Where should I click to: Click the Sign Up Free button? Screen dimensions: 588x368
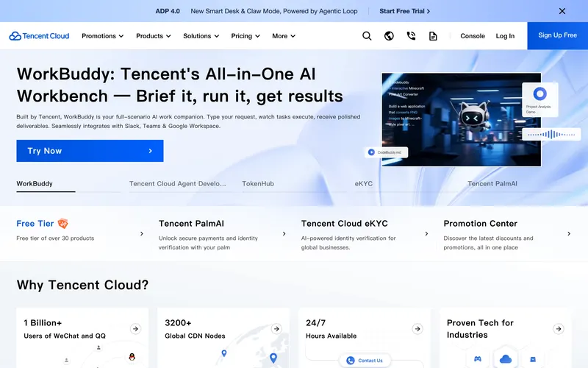(558, 35)
